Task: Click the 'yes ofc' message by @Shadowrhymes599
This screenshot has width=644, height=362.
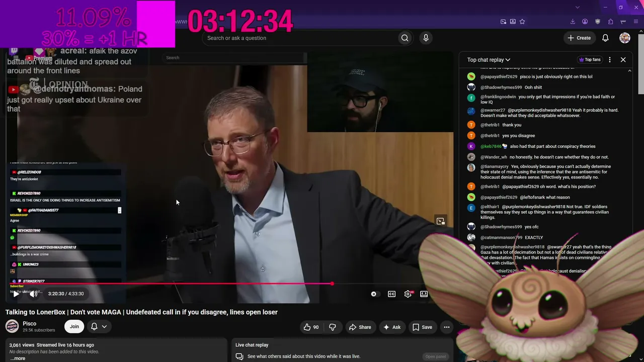Action: [532, 227]
